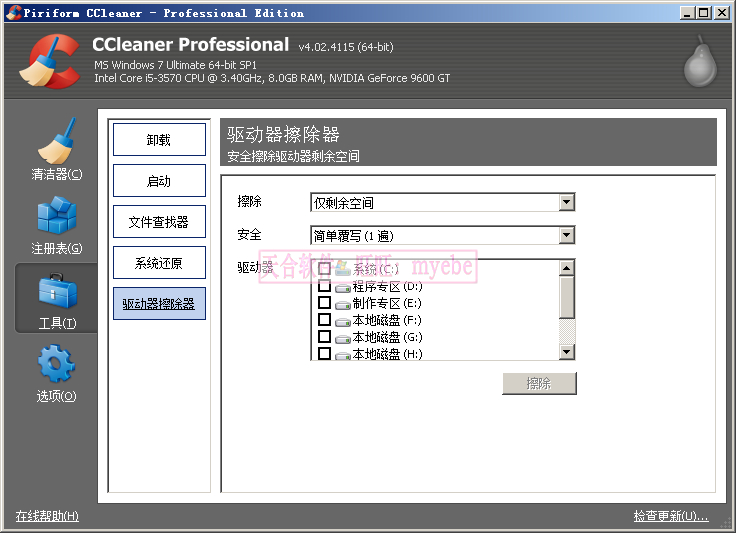The height and width of the screenshot is (533, 736).
Task: Select the 制作专区 (E:) drive row text
Action: click(387, 303)
